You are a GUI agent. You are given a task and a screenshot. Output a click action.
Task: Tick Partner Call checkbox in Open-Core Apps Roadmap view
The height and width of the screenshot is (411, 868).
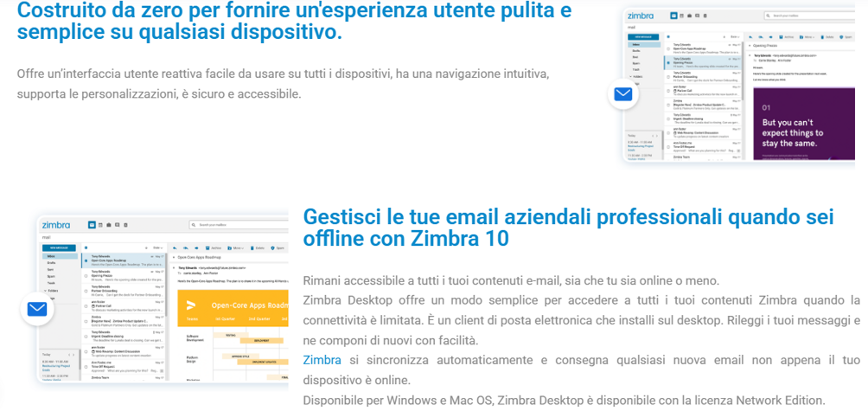click(x=86, y=306)
